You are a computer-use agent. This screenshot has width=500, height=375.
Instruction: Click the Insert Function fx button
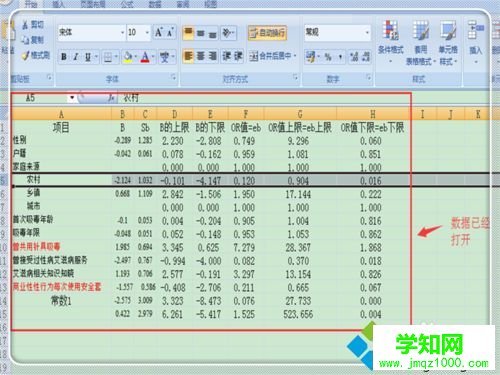(112, 98)
